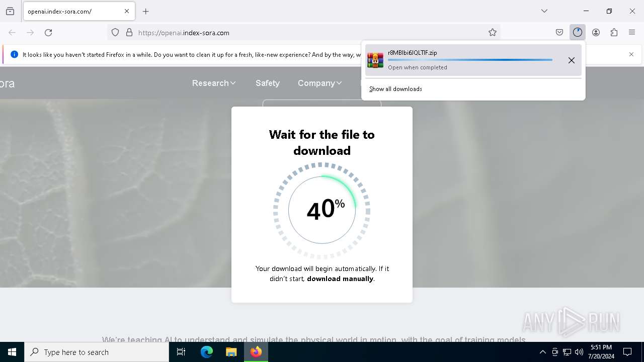Reload the current page
The image size is (644, 362).
tap(48, 33)
